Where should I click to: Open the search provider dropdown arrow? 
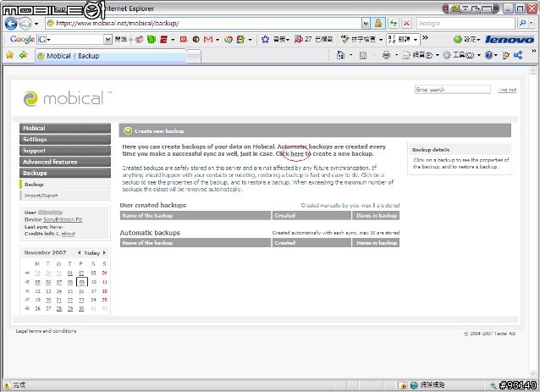(532, 23)
